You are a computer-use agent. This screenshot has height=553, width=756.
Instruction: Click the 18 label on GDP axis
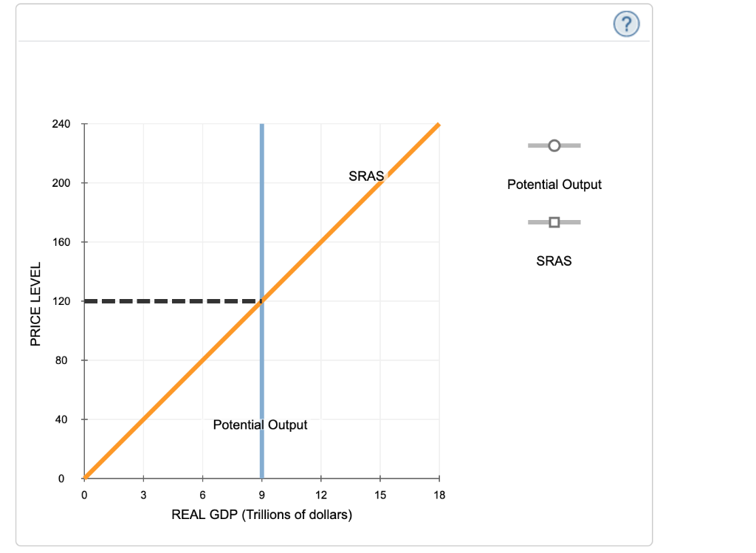coord(439,495)
